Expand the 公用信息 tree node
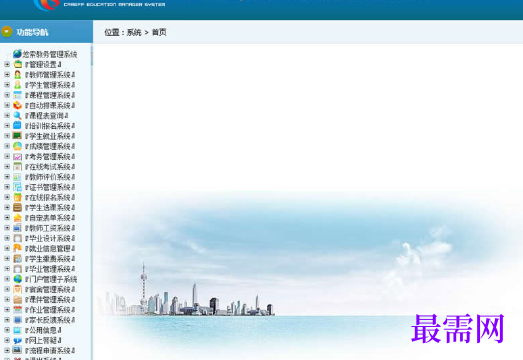Image resolution: width=523 pixels, height=360 pixels. click(7, 330)
